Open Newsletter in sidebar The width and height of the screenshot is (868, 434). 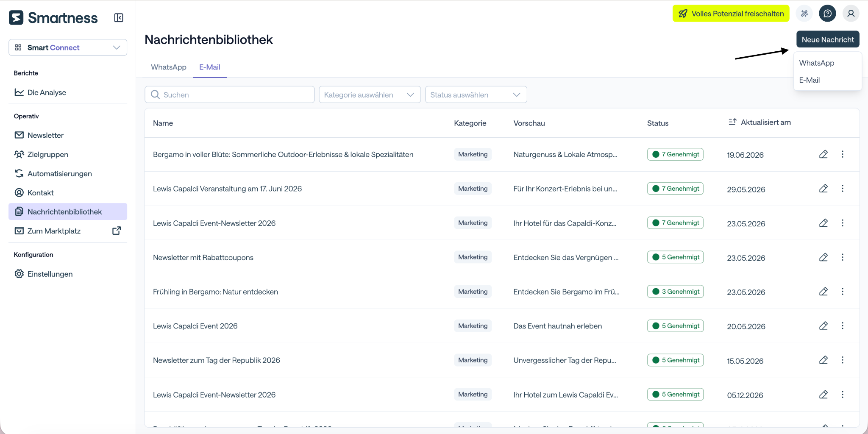[68, 135]
